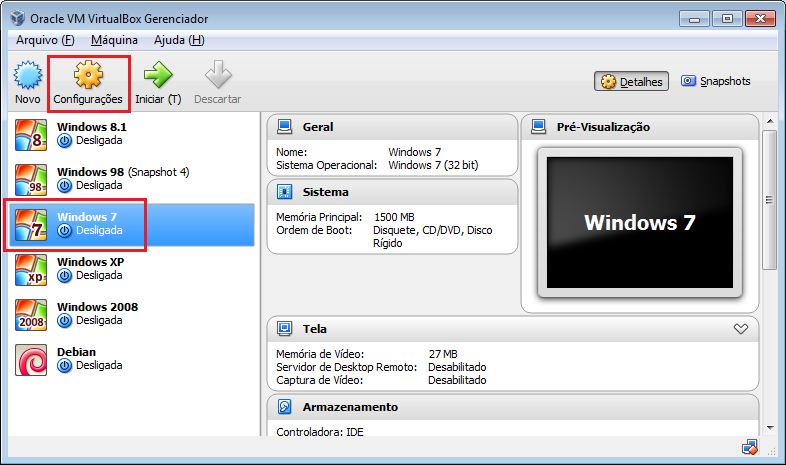Open the Armazenamento section header link
The image size is (786, 465).
(x=350, y=407)
